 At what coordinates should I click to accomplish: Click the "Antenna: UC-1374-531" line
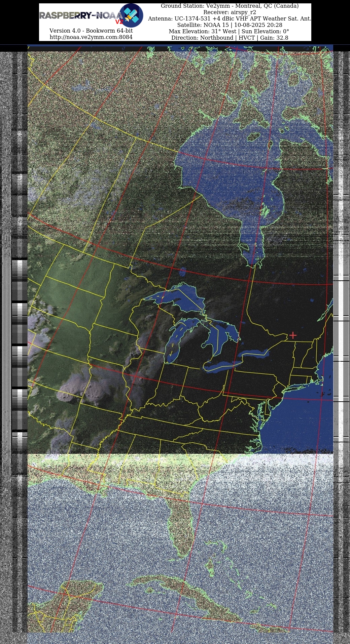(x=230, y=19)
